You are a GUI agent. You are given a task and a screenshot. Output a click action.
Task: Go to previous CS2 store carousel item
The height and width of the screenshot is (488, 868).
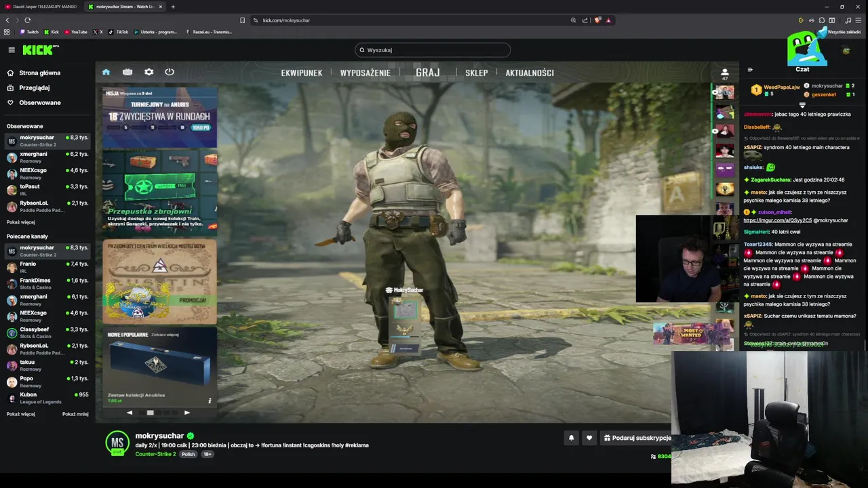130,412
